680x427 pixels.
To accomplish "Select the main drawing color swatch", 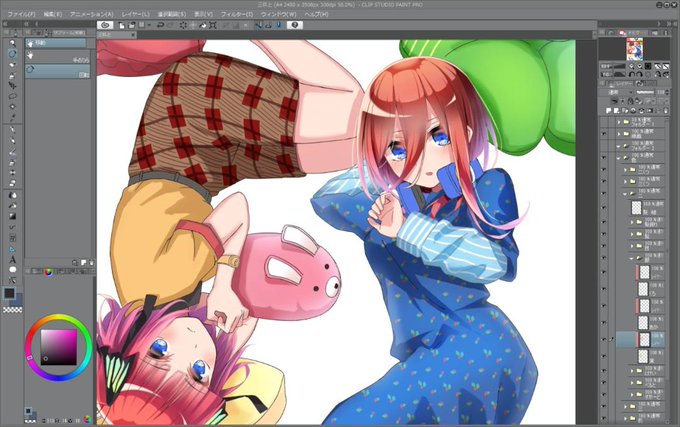I will coord(9,293).
